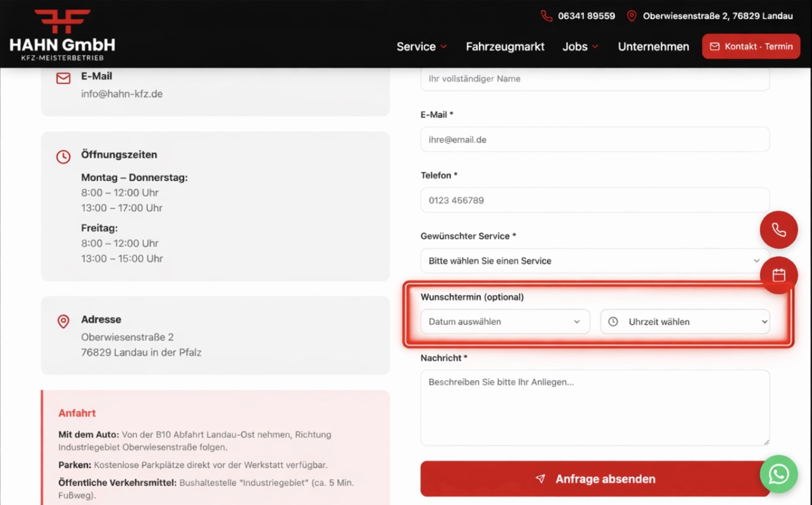Click the map pin icon beside Adresse
This screenshot has width=812, height=505.
(63, 321)
